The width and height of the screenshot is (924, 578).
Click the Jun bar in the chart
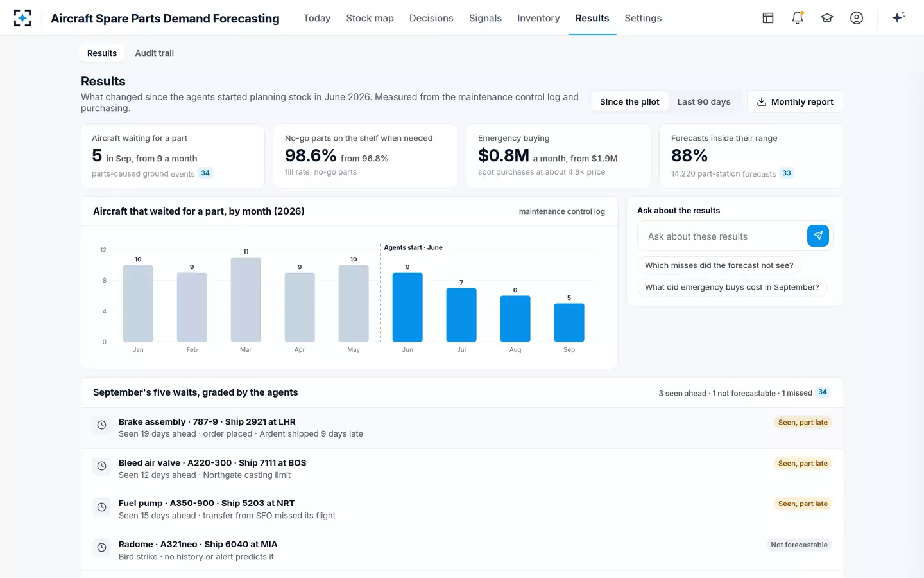coord(407,307)
